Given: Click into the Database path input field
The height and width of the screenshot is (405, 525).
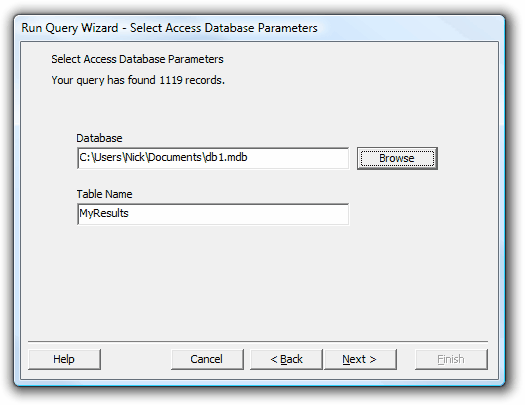Looking at the screenshot, I should tap(213, 158).
